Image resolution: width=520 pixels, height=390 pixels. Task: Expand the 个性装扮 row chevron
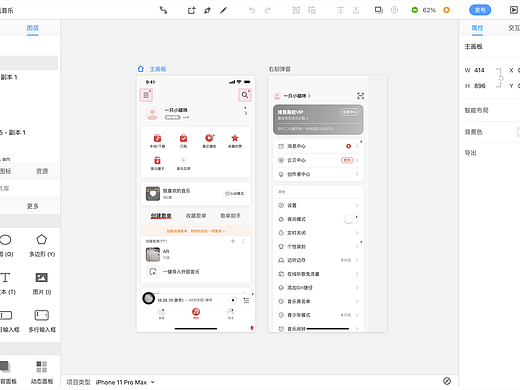[x=357, y=247]
